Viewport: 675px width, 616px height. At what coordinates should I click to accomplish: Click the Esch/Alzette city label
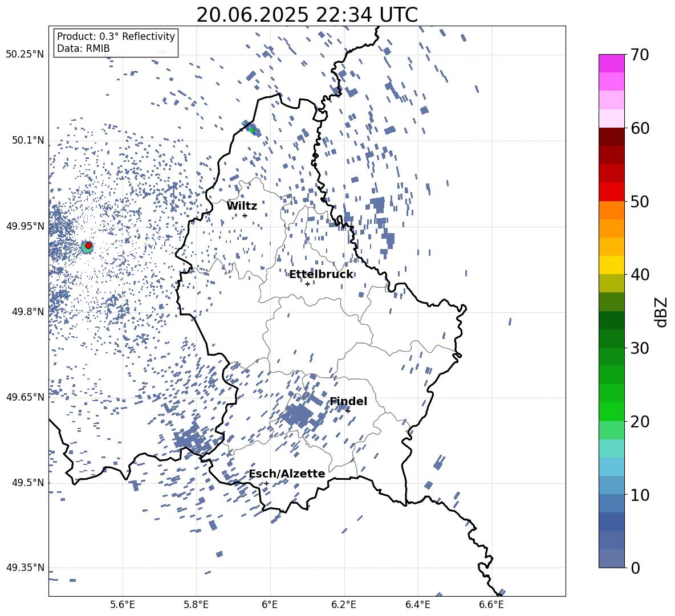tap(287, 474)
